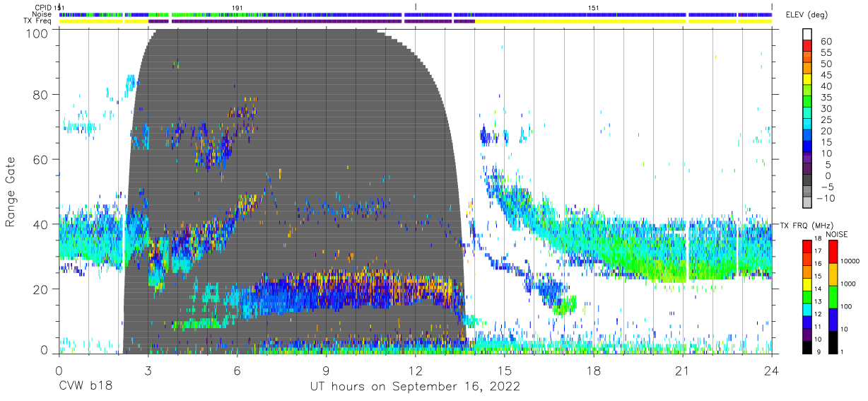Click the '6' hour tick on the x-axis

[x=237, y=370]
